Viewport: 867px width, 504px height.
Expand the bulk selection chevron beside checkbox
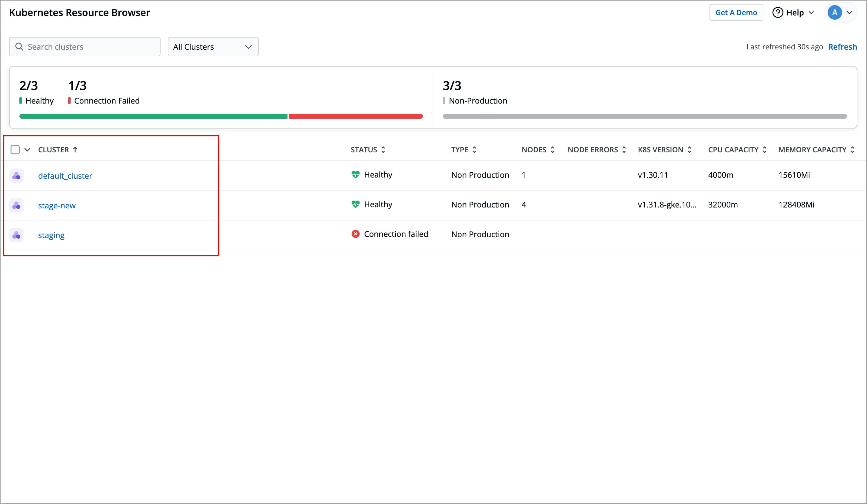point(28,150)
